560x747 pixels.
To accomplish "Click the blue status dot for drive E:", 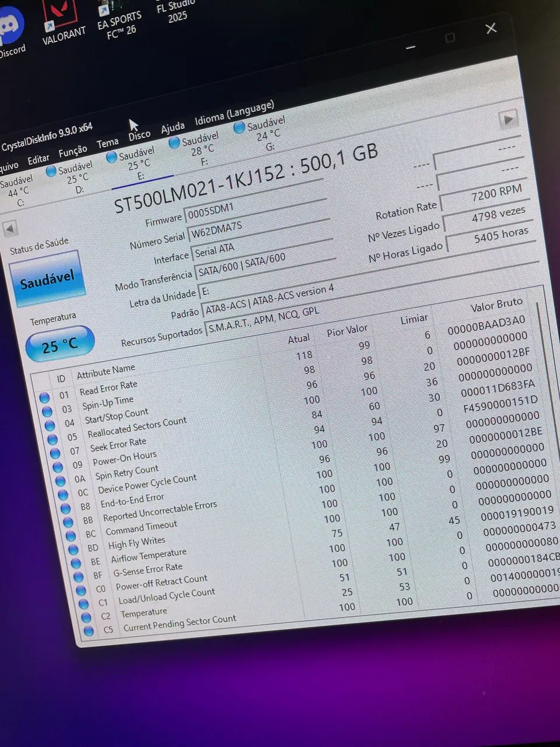I will 111,157.
